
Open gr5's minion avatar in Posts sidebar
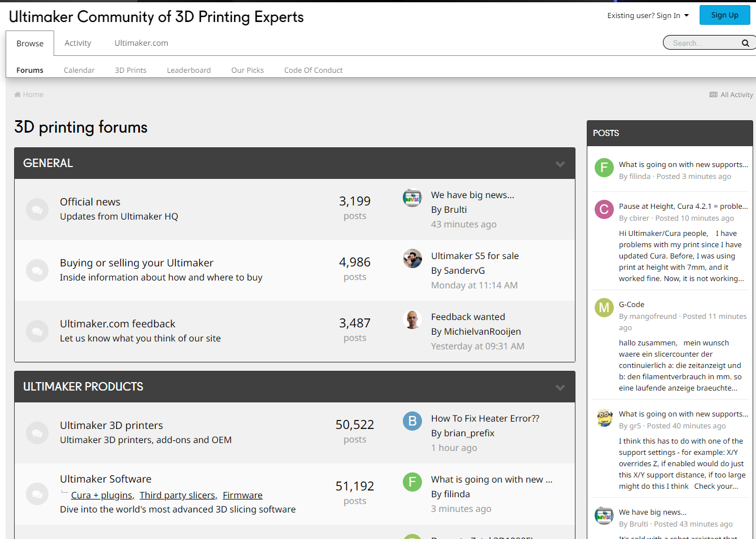coord(604,417)
